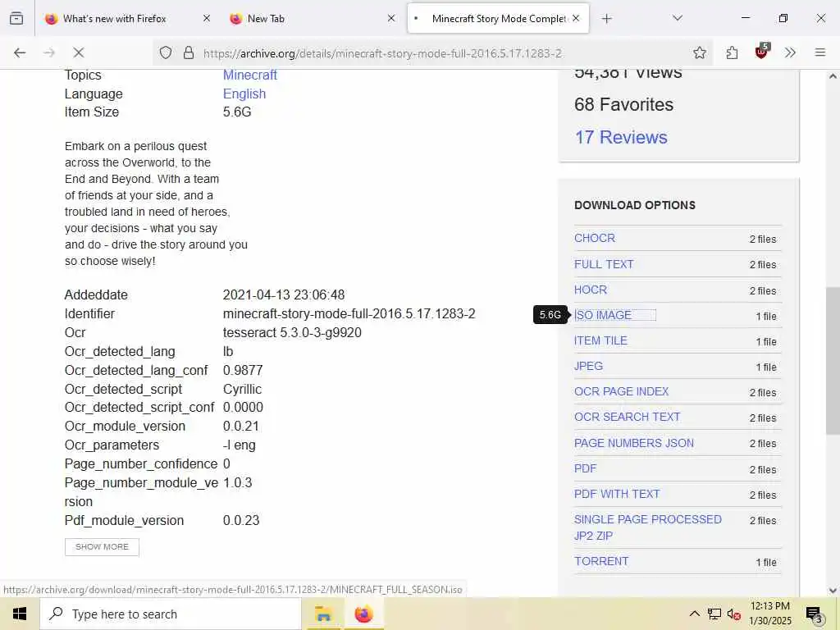Screen dimensions: 840x630
Task: Open the Minecraft topic link
Action: 249,75
